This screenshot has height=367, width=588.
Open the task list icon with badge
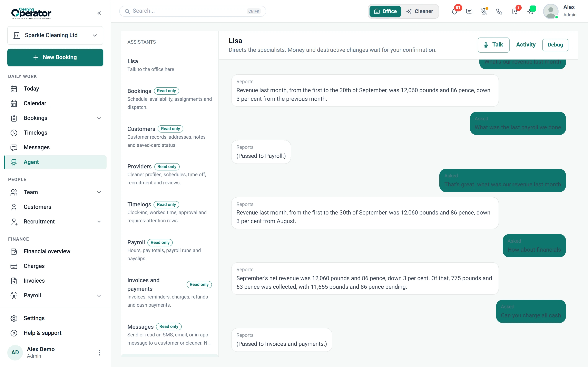pos(515,11)
